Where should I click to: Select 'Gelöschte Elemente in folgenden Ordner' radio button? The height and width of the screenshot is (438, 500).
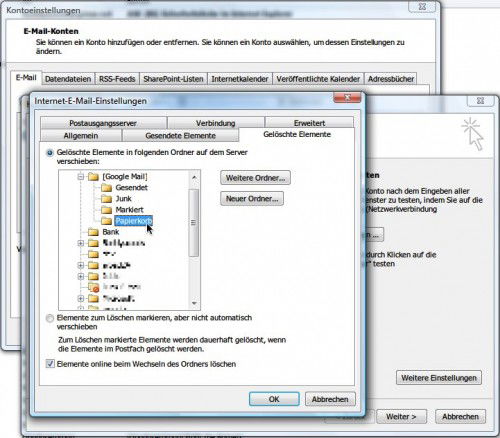pyautogui.click(x=50, y=153)
